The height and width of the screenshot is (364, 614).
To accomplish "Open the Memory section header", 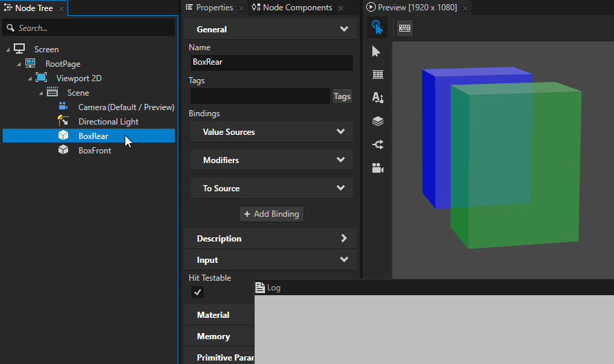I will [x=220, y=336].
